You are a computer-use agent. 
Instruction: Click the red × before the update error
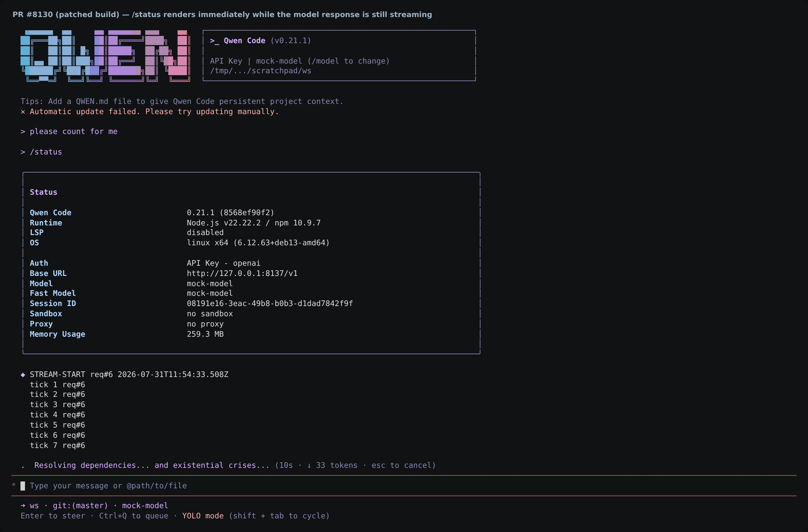pos(23,112)
